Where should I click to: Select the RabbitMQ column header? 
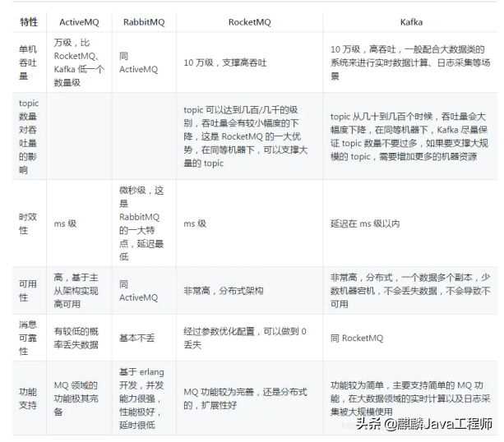pyautogui.click(x=144, y=22)
